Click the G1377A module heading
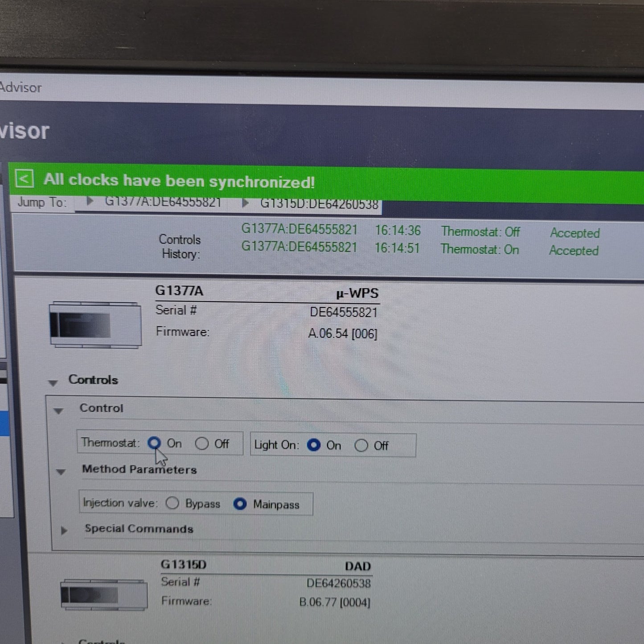The height and width of the screenshot is (644, 644). 179,291
